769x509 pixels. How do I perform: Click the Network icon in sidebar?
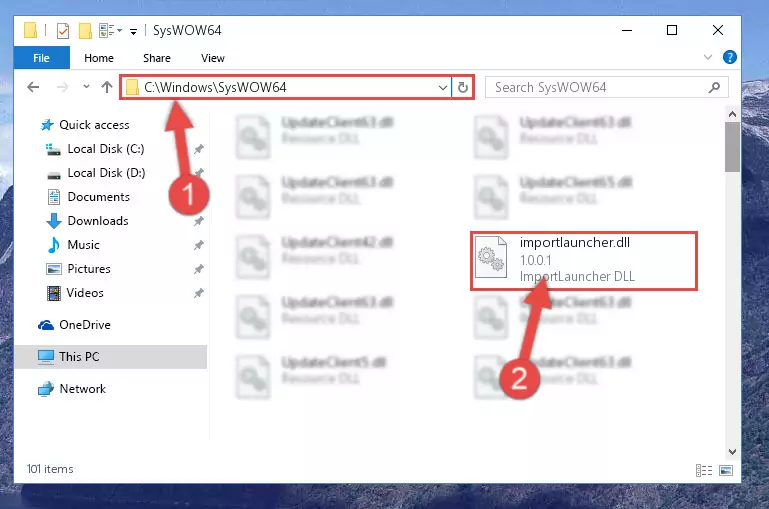tap(46, 389)
